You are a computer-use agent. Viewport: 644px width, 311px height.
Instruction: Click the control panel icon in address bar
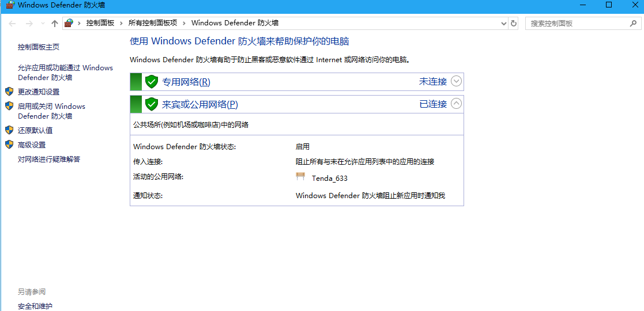69,23
